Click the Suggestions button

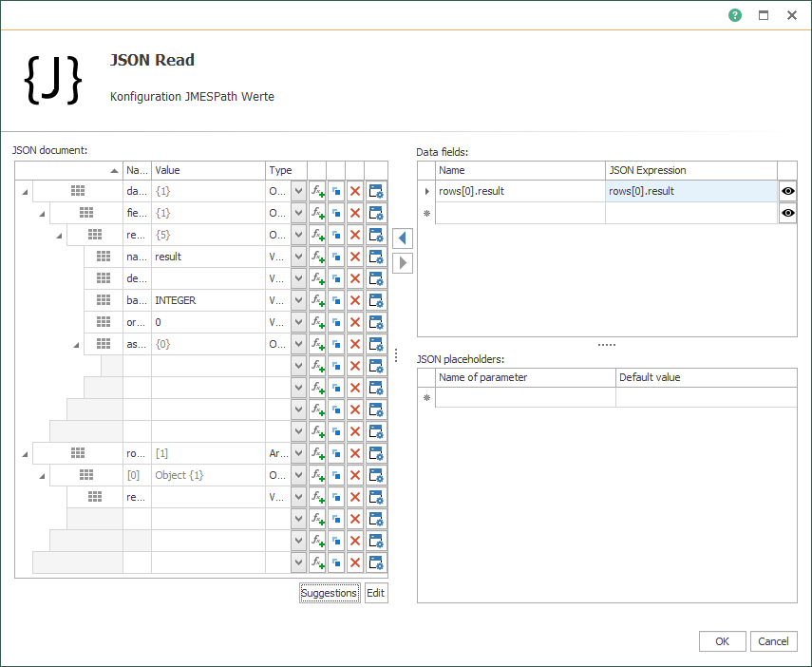[x=330, y=593]
